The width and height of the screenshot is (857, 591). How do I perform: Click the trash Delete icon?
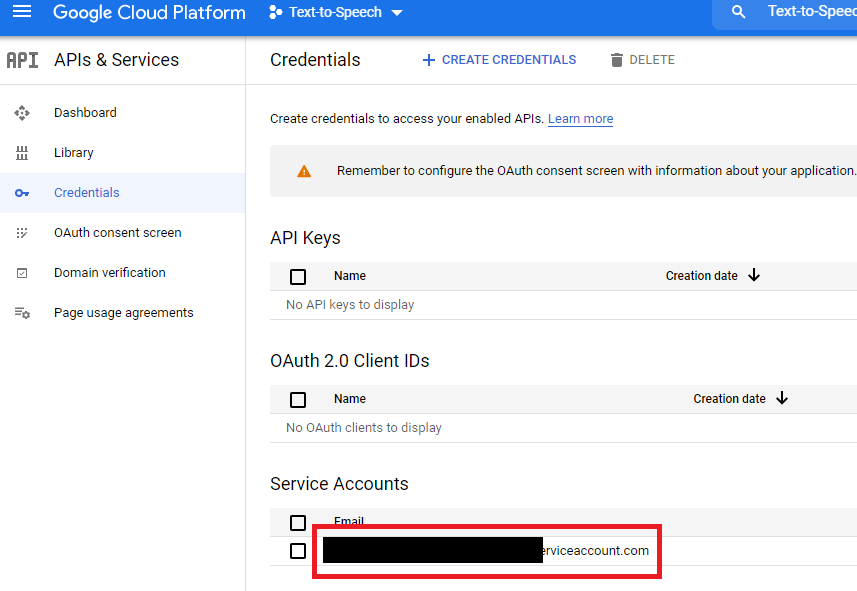click(x=617, y=60)
